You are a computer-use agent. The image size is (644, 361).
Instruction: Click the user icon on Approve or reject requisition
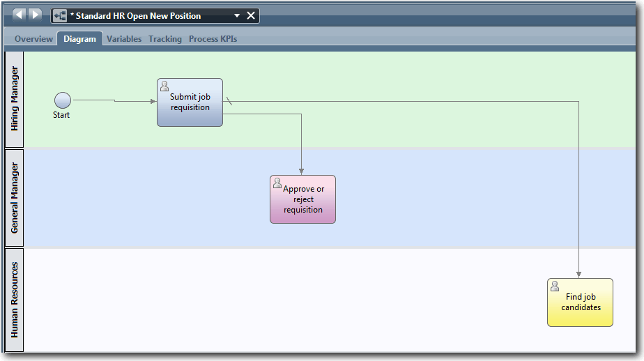(277, 183)
